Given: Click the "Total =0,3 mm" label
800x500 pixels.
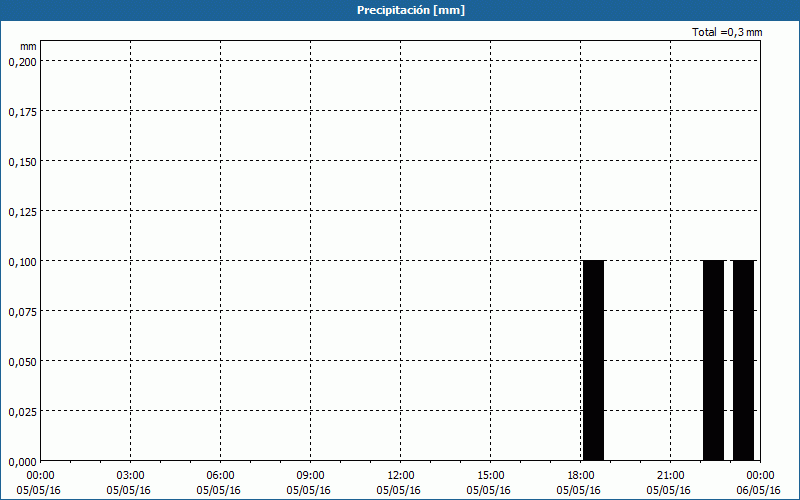Looking at the screenshot, I should pos(727,32).
